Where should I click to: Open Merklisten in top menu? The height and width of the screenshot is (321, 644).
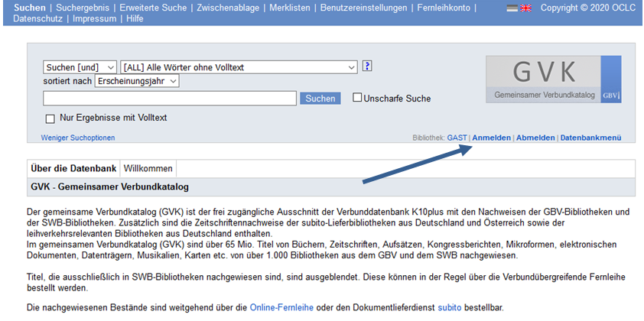290,8
